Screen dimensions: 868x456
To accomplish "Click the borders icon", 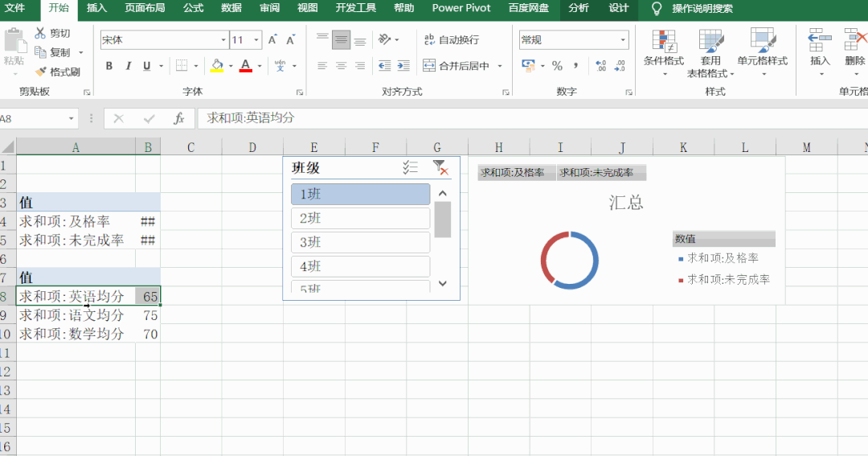I will pos(182,66).
